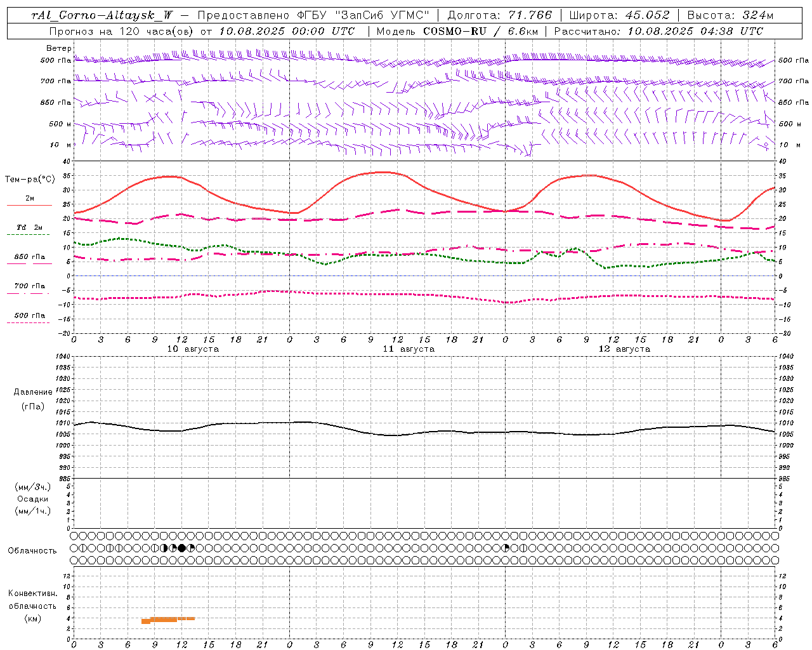The image size is (812, 650).
Task: Click the 850 гПа temperature legend entry
Action: tap(29, 259)
